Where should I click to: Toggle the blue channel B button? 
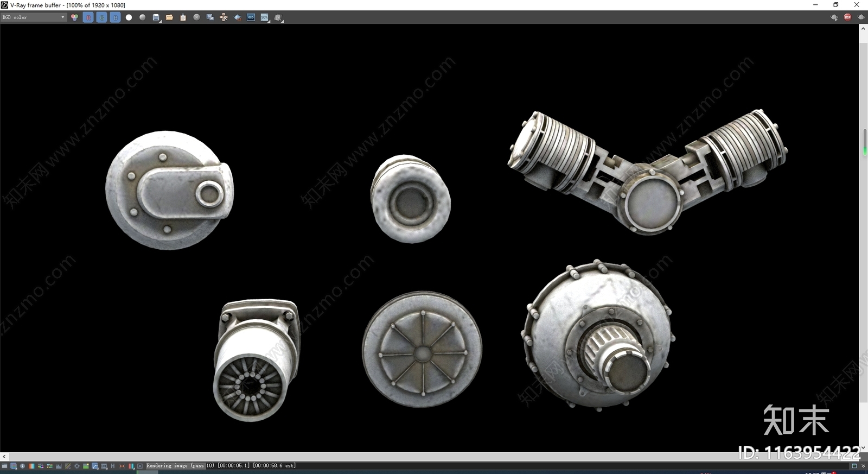coord(116,17)
